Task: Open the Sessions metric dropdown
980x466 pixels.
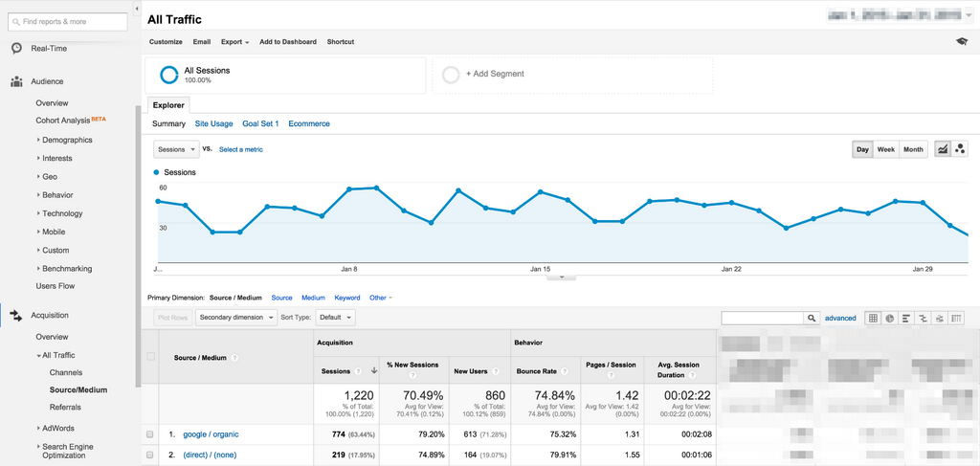Action: coord(176,149)
